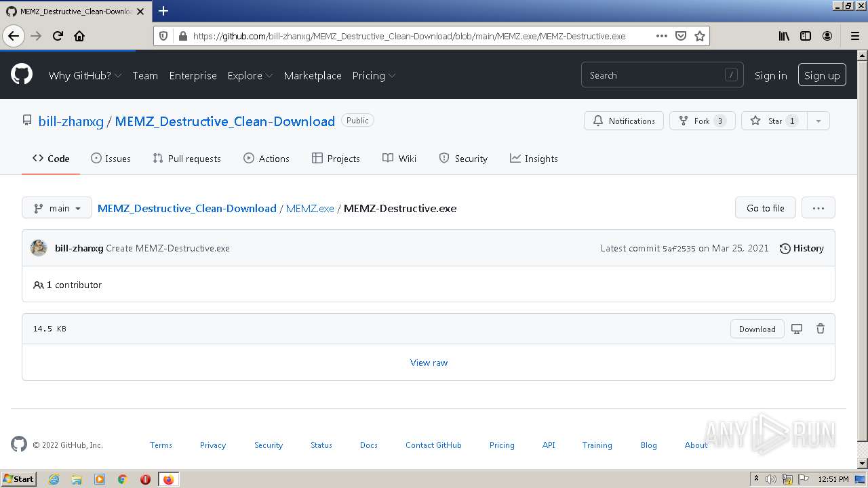Click the footer GitHub logo
868x488 pixels.
tap(19, 445)
